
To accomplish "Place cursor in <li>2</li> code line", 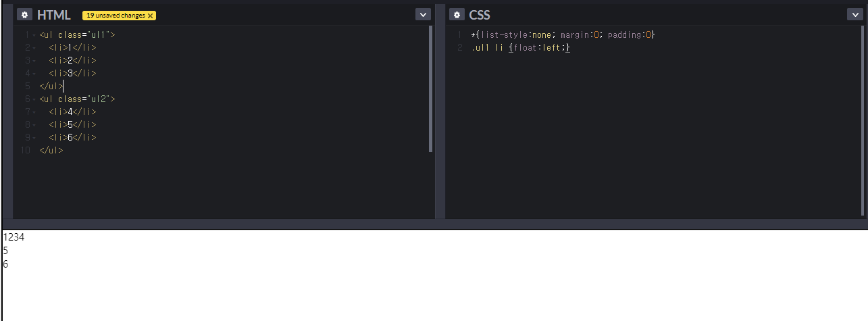I will 73,60.
